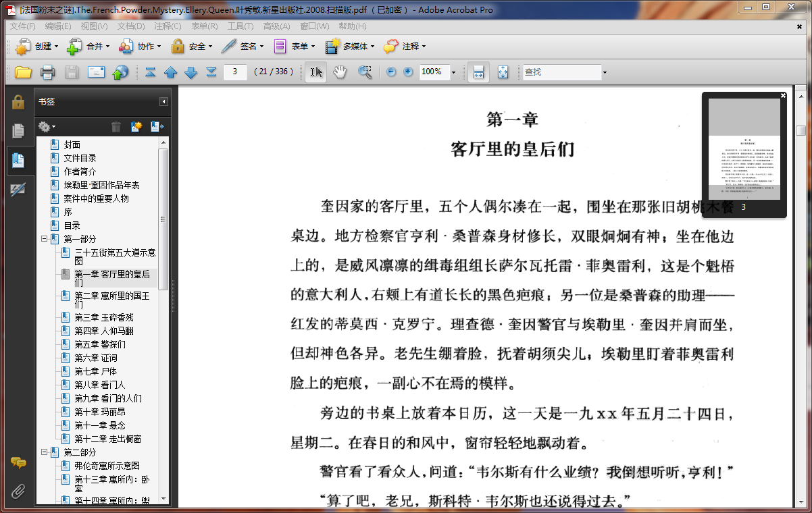Go to previous page up arrow
Screen dimensions: 812x513
pyautogui.click(x=170, y=72)
